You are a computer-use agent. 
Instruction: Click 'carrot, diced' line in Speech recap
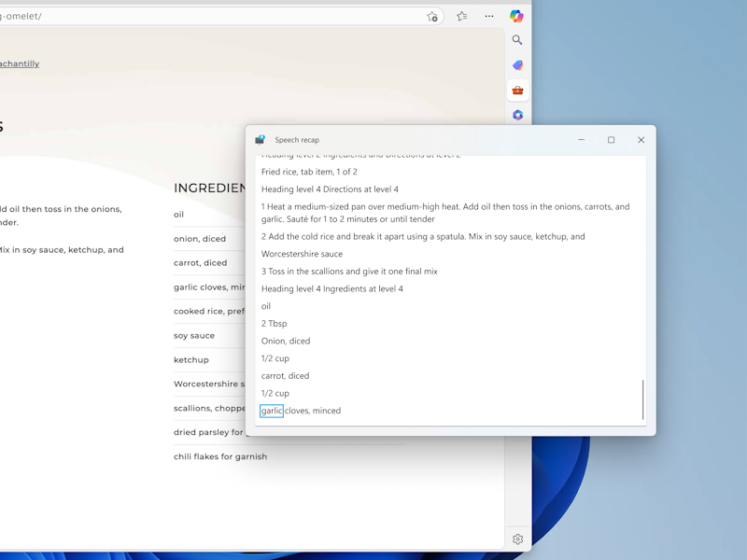[285, 376]
